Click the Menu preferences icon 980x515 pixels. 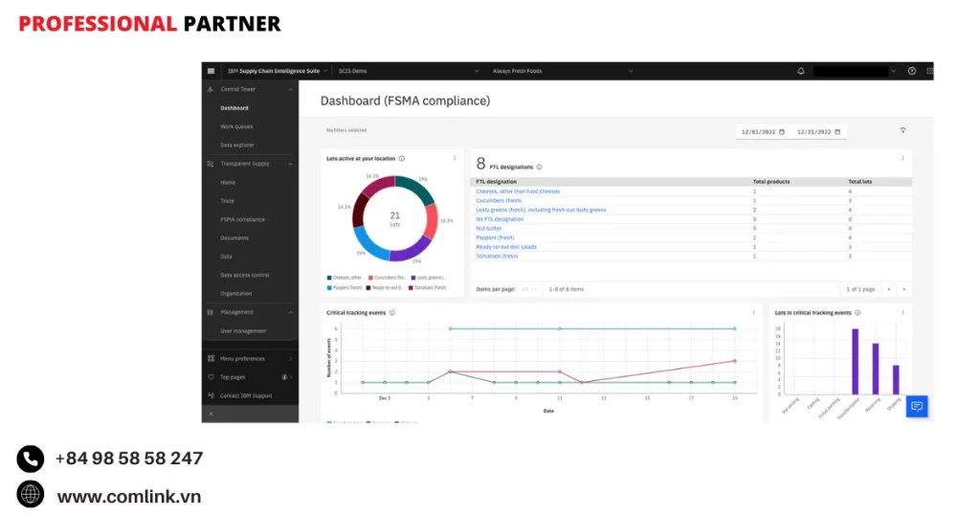click(211, 359)
